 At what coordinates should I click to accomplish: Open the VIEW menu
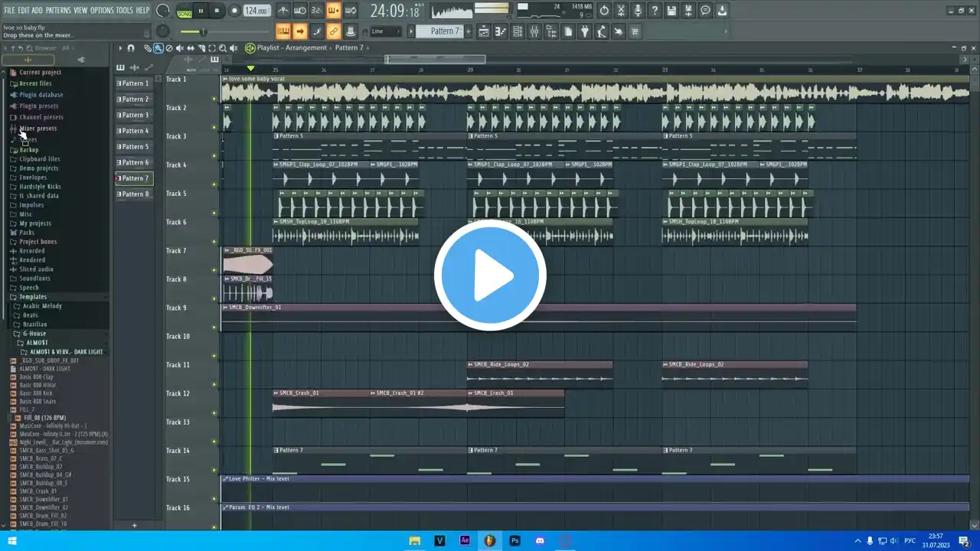click(x=80, y=10)
